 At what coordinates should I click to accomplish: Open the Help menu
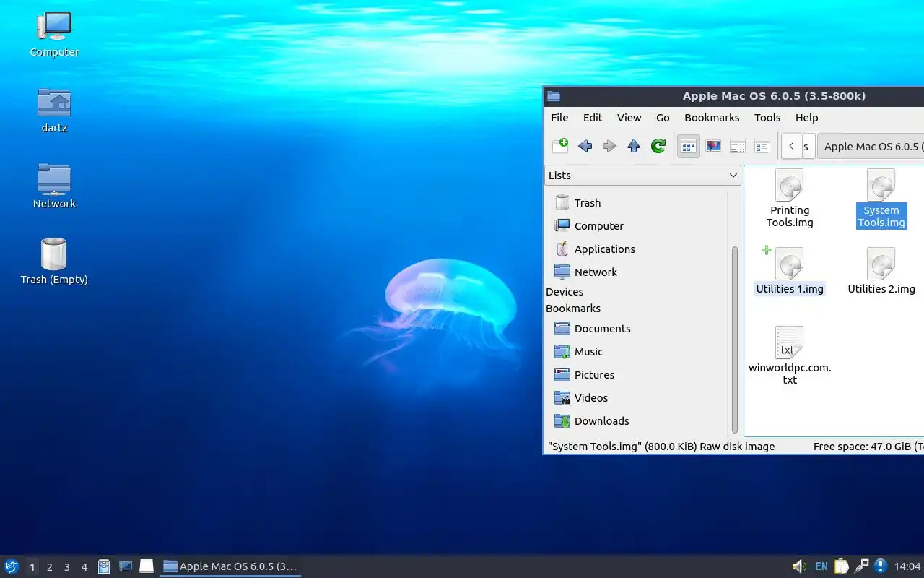coord(806,118)
